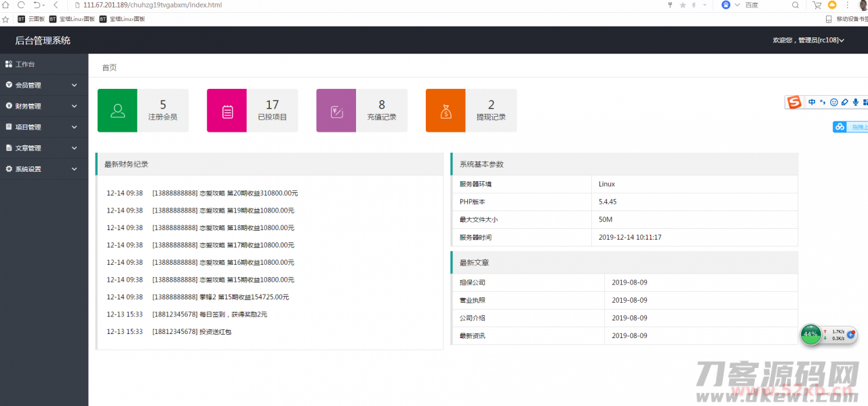
Task: Toggle Sogou Chinese/English input mode 中
Action: pyautogui.click(x=812, y=103)
